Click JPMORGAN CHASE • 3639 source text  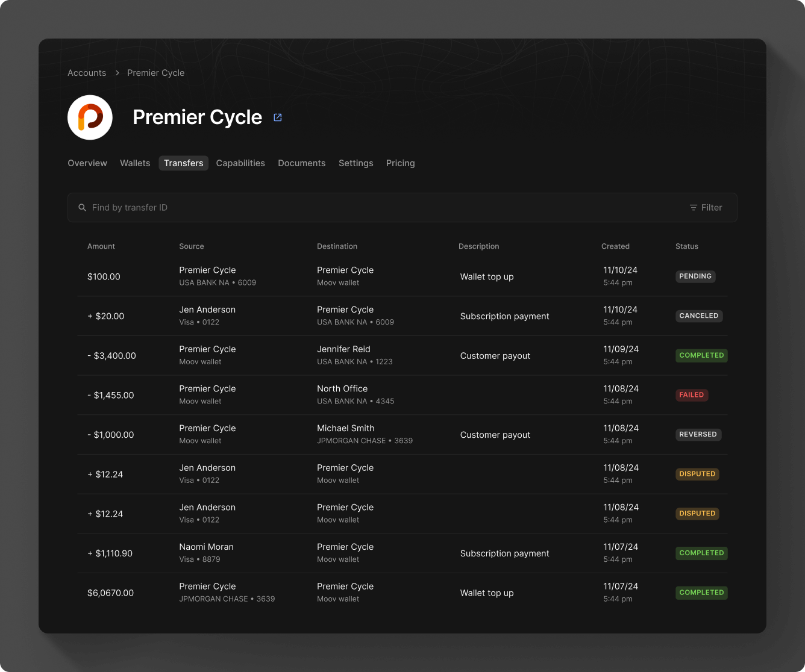click(x=227, y=599)
